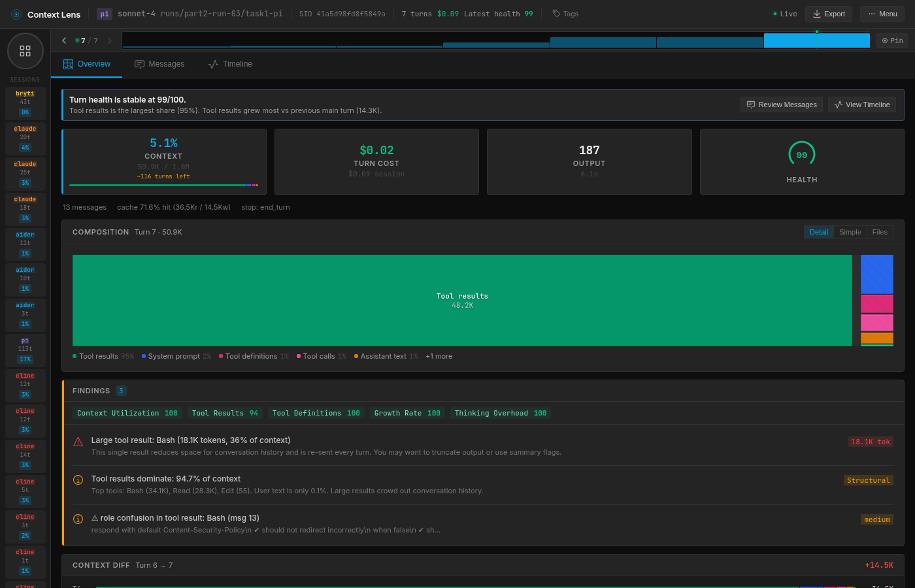Open the Menu dropdown

point(882,14)
